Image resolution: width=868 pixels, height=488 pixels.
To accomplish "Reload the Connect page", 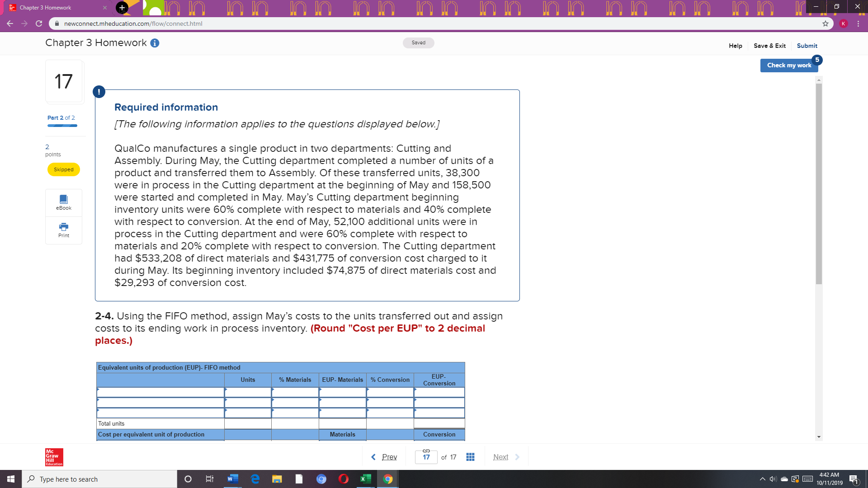I will pyautogui.click(x=39, y=23).
